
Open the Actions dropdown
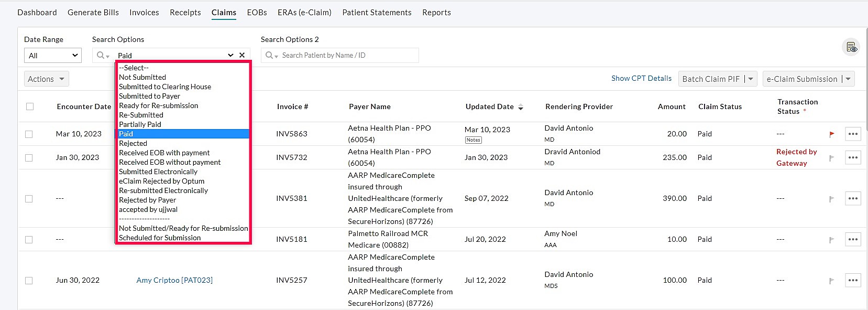(x=46, y=79)
